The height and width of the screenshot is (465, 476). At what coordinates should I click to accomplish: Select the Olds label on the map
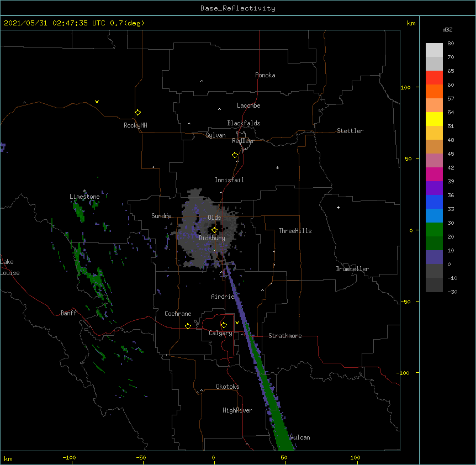click(214, 218)
